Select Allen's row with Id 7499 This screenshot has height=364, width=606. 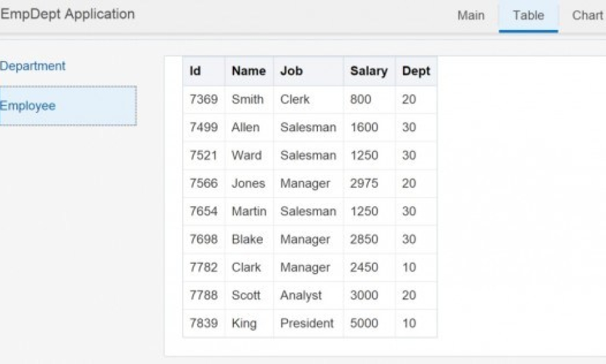coord(204,127)
